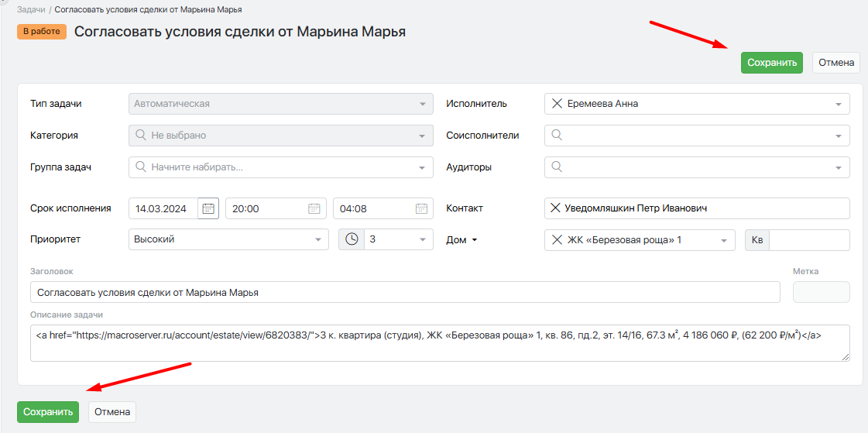868x433 pixels.
Task: Click the search icon in Соисполнители field
Action: pyautogui.click(x=556, y=135)
